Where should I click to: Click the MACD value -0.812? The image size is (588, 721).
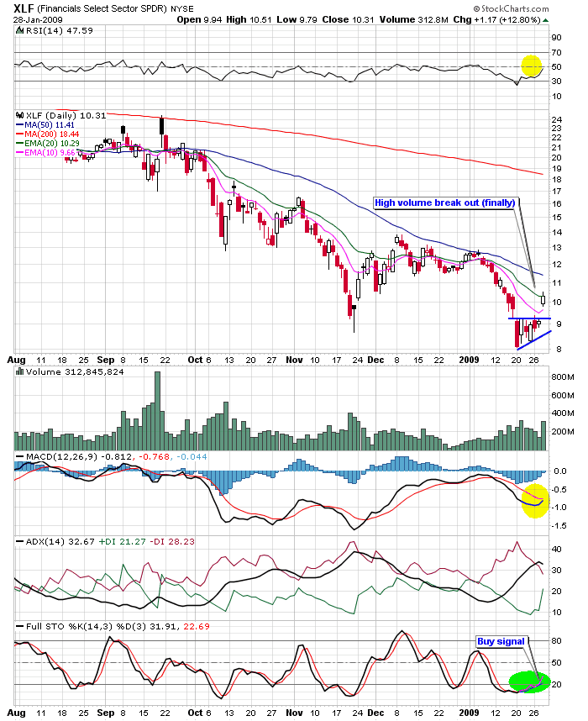[116, 456]
